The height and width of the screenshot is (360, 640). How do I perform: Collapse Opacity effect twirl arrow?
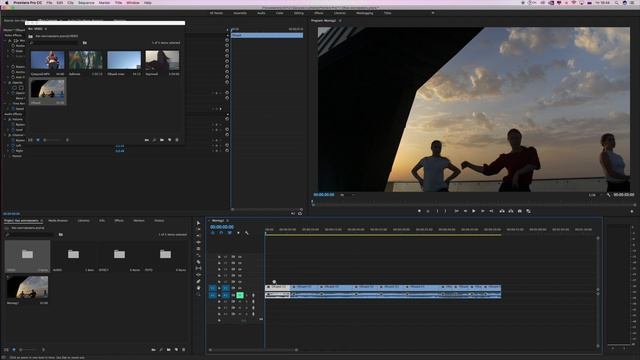tap(6, 82)
